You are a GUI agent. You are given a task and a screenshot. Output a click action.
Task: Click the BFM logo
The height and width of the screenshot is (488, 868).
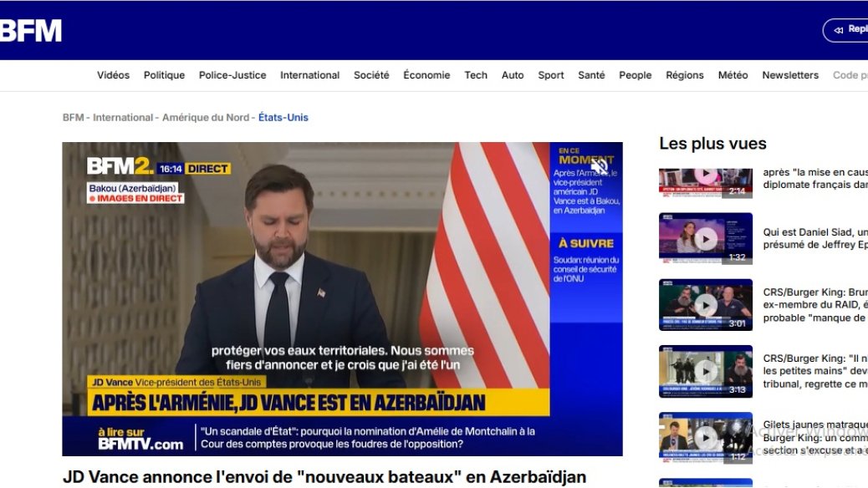point(31,29)
